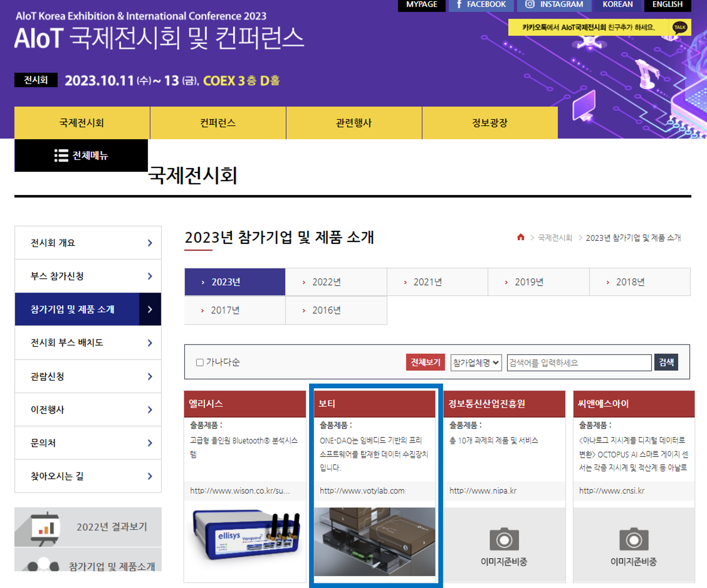
Task: Visit the www.cnsi.kr link
Action: coord(612,491)
